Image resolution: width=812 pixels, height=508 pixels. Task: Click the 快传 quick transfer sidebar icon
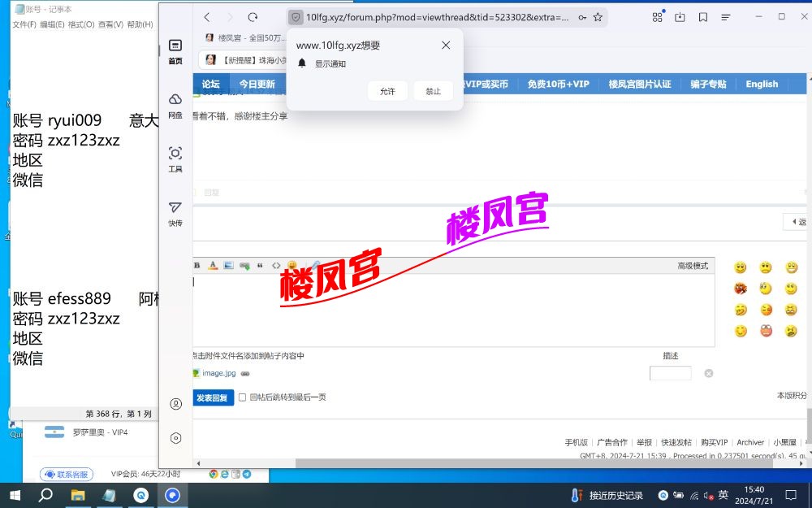(x=175, y=213)
